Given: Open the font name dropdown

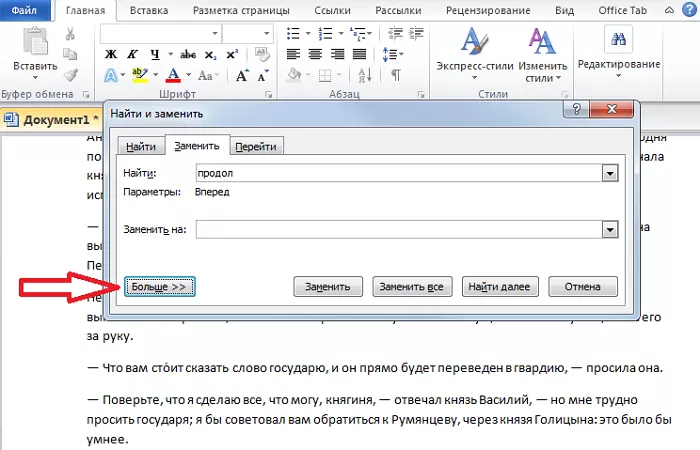Looking at the screenshot, I should point(215,33).
